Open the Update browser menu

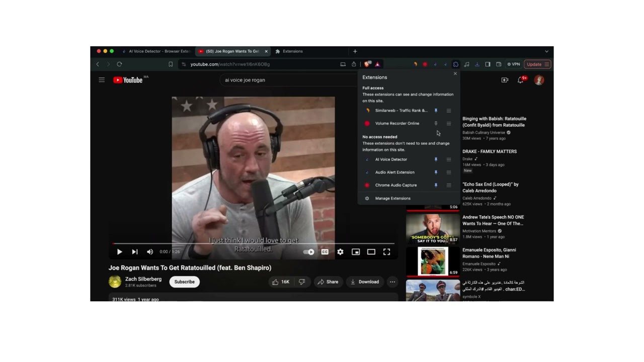click(538, 64)
